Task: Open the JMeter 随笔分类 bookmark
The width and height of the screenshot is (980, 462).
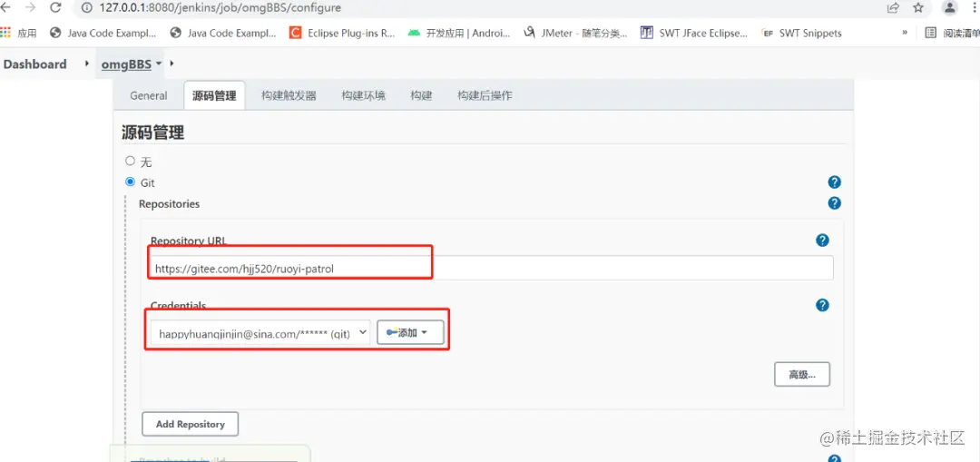Action: coord(575,34)
